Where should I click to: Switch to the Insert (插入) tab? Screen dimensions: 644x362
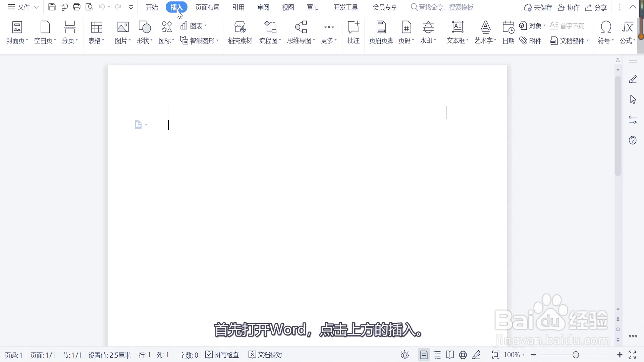[x=176, y=7]
